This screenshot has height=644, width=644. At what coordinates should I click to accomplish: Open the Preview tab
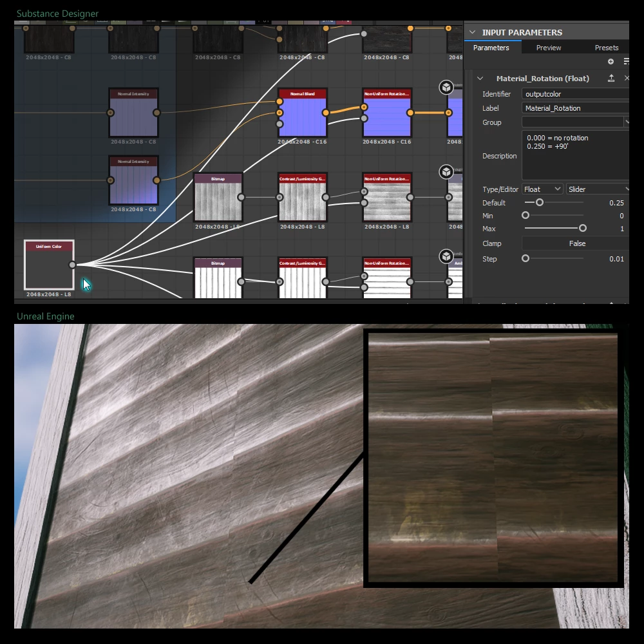pyautogui.click(x=548, y=48)
